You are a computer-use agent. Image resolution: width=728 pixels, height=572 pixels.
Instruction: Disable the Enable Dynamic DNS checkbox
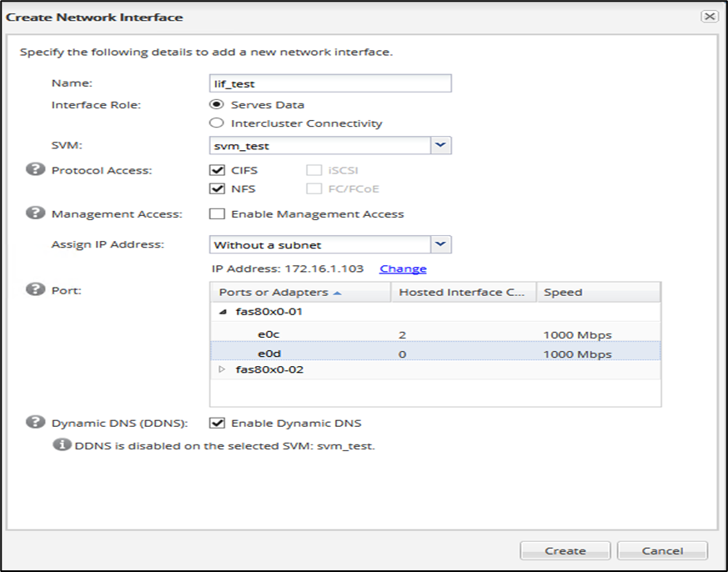click(217, 423)
